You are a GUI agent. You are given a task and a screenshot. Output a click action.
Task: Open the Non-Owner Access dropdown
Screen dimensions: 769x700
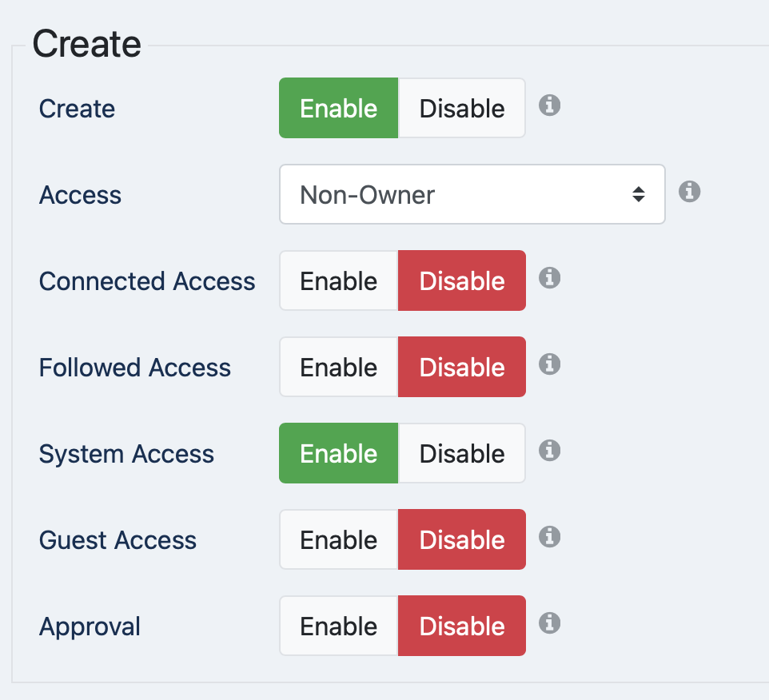(x=472, y=194)
